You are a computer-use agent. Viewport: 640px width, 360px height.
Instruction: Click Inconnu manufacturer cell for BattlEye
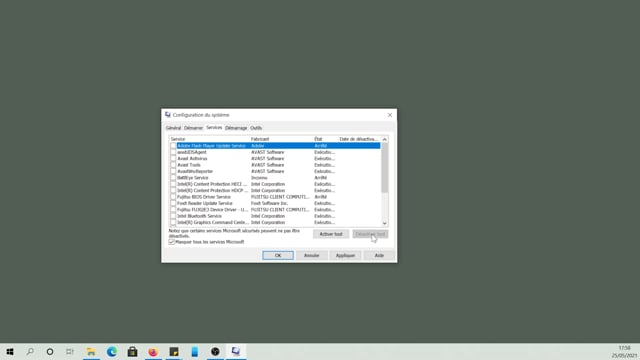259,178
